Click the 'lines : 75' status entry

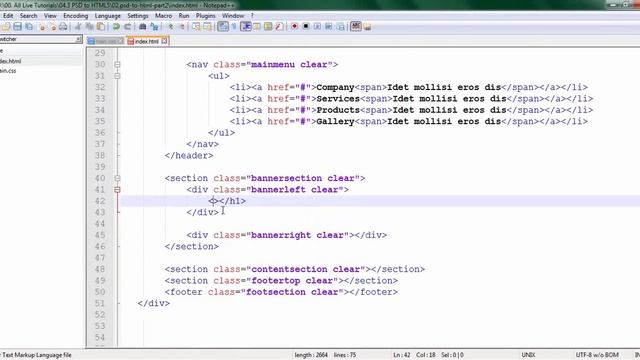click(x=345, y=355)
